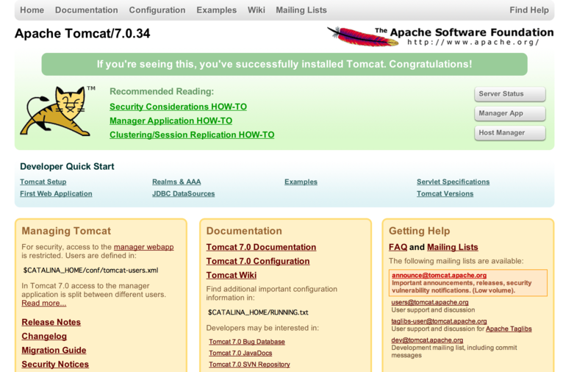The width and height of the screenshot is (588, 372).
Task: Open the Manager App button
Action: coord(509,113)
